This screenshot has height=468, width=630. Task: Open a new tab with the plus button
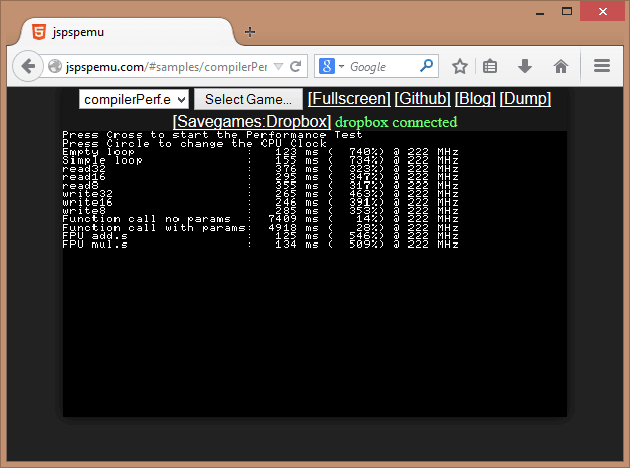tap(250, 32)
